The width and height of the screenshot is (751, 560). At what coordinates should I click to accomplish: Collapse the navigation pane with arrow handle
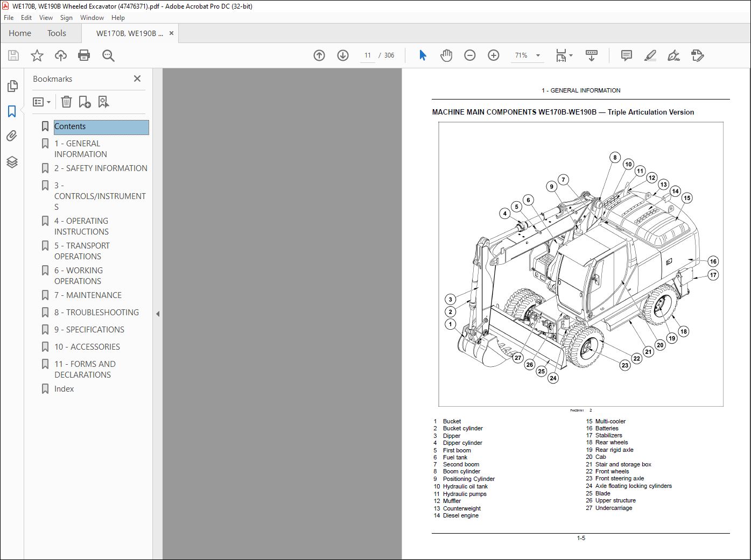[158, 314]
